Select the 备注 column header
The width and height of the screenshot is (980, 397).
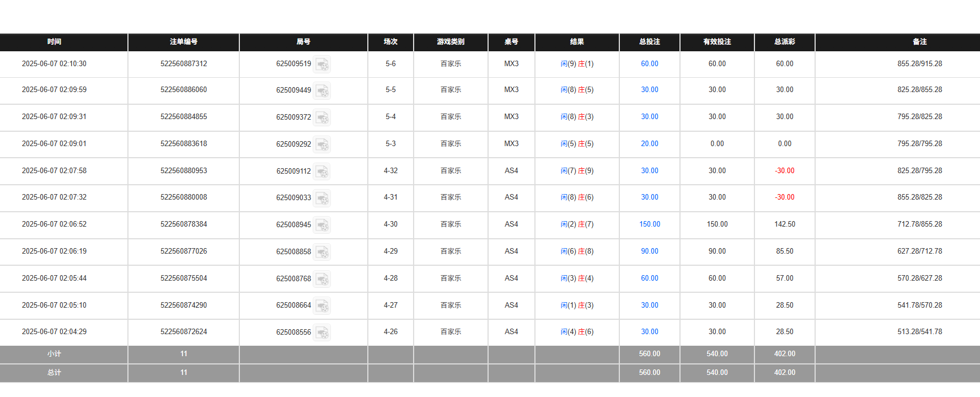click(919, 42)
